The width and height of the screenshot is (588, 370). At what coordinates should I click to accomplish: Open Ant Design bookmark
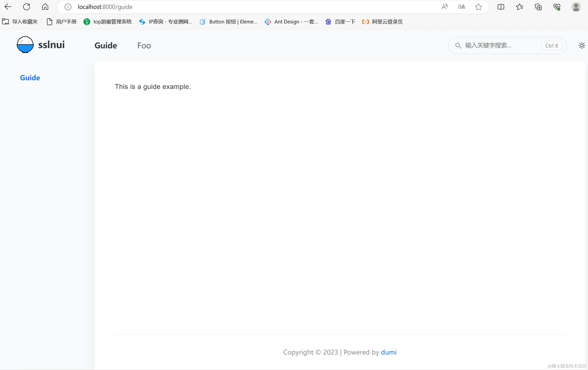click(x=291, y=22)
